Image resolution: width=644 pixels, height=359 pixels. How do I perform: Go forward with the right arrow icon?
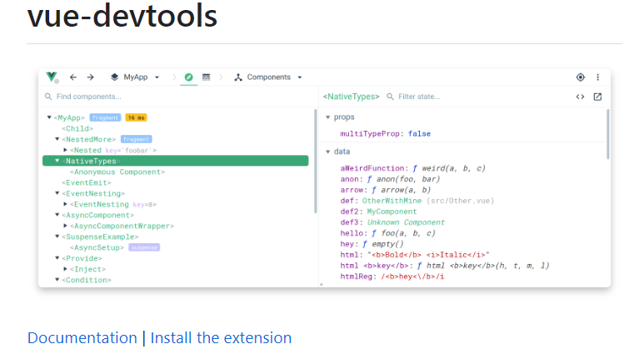[x=90, y=77]
